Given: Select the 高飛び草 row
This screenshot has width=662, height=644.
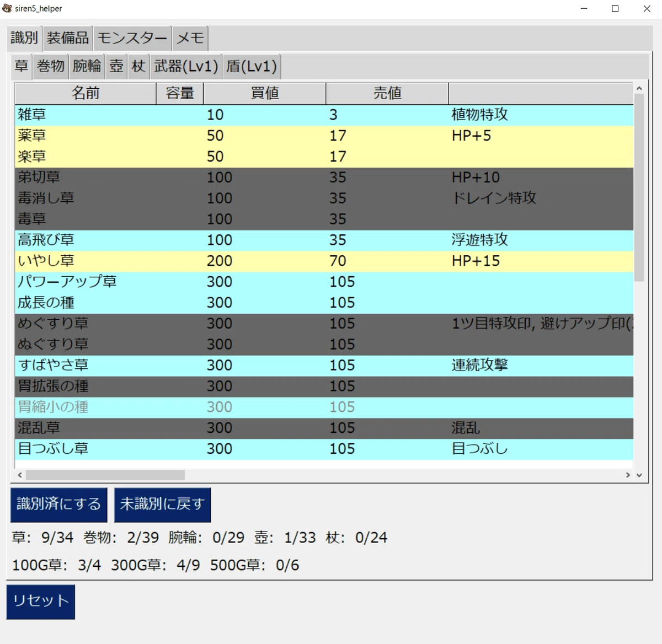Looking at the screenshot, I should [x=324, y=240].
